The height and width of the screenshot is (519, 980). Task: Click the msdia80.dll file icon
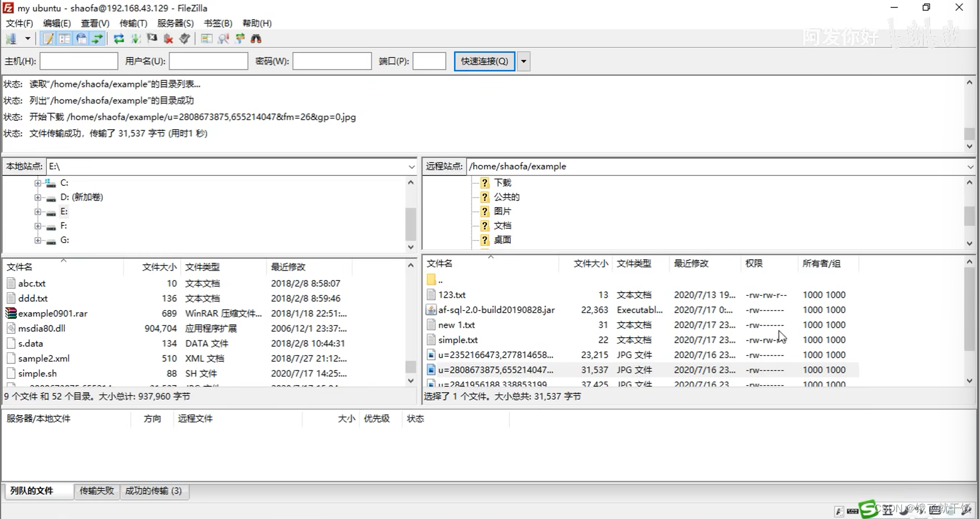pyautogui.click(x=11, y=328)
